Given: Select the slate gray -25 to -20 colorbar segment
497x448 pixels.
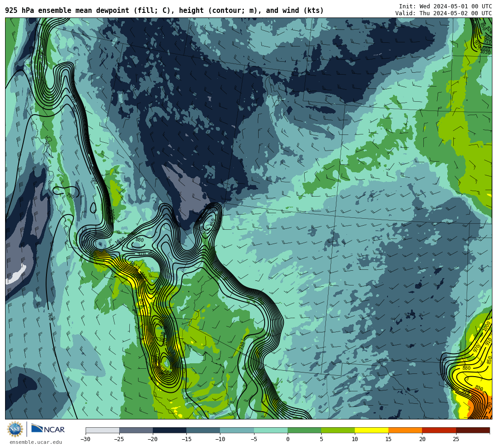Looking at the screenshot, I should [136, 430].
